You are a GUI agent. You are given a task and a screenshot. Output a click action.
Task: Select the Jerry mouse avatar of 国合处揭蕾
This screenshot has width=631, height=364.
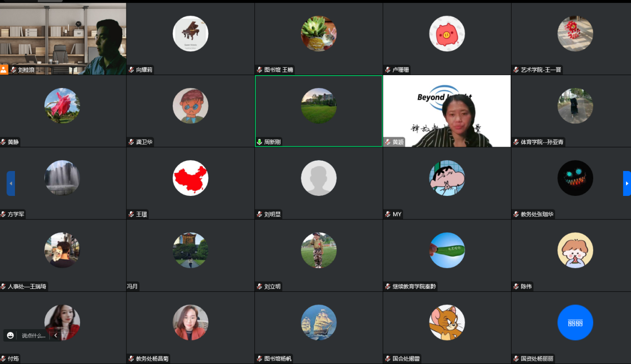(447, 322)
